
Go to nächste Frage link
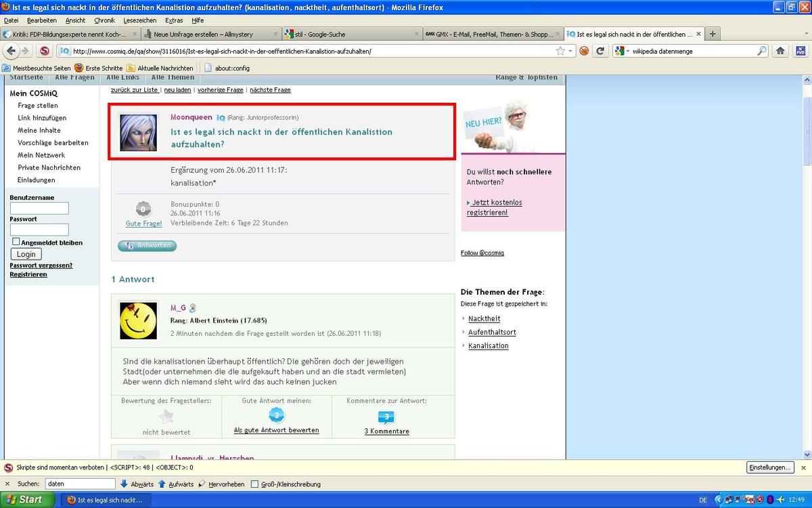click(x=270, y=90)
